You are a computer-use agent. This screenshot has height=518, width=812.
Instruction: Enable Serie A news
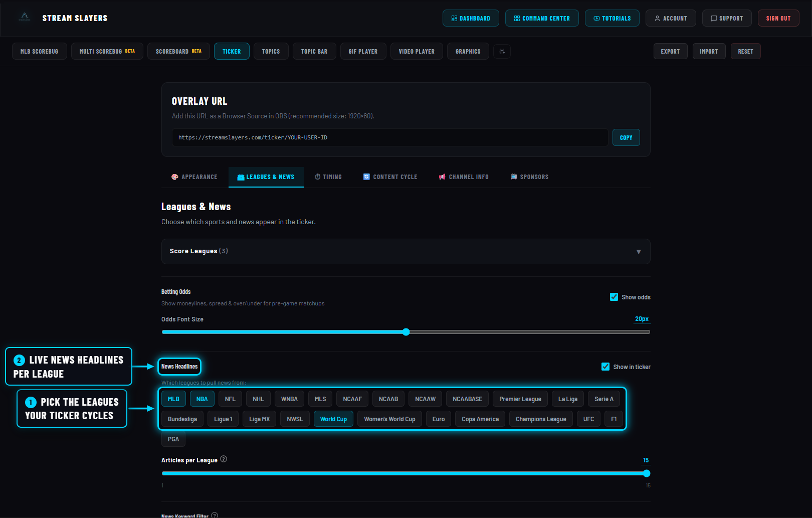pos(604,399)
